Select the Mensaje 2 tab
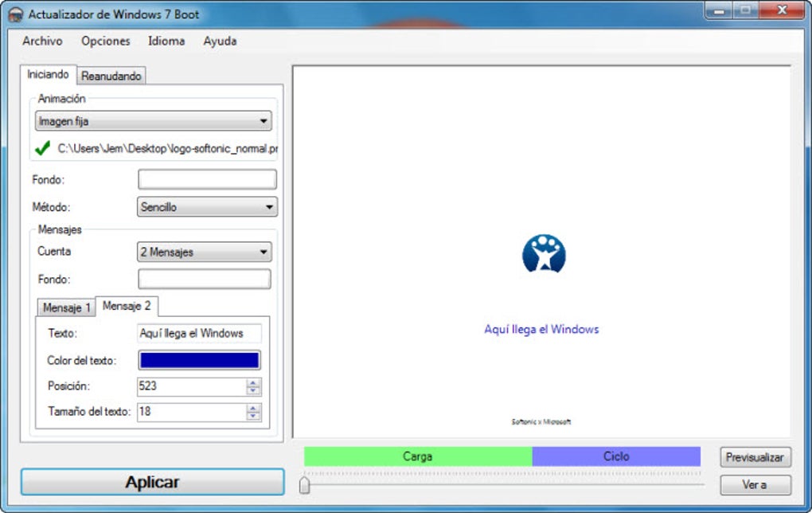Image resolution: width=812 pixels, height=513 pixels. pos(127,306)
